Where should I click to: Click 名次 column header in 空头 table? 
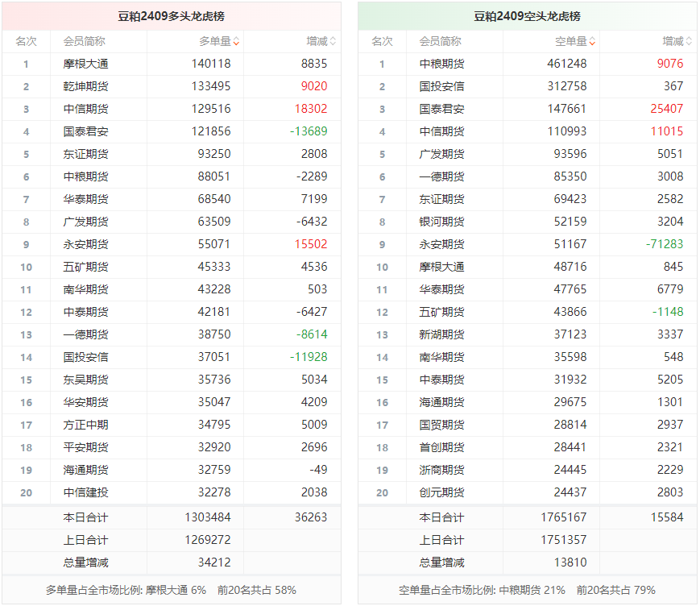coord(382,41)
